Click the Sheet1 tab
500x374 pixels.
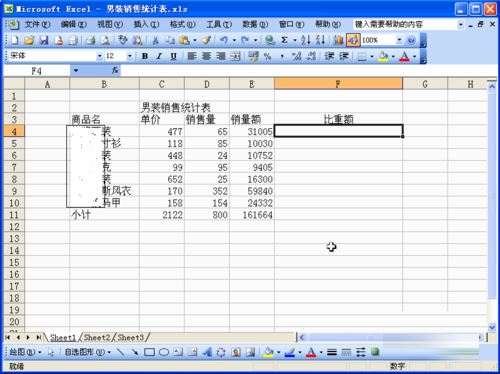click(x=63, y=337)
